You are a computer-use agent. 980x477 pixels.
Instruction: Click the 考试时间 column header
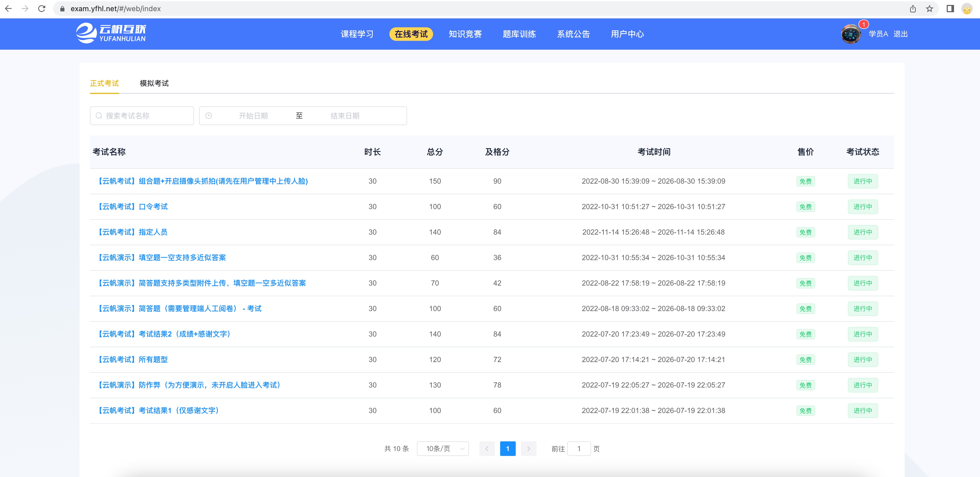(654, 152)
